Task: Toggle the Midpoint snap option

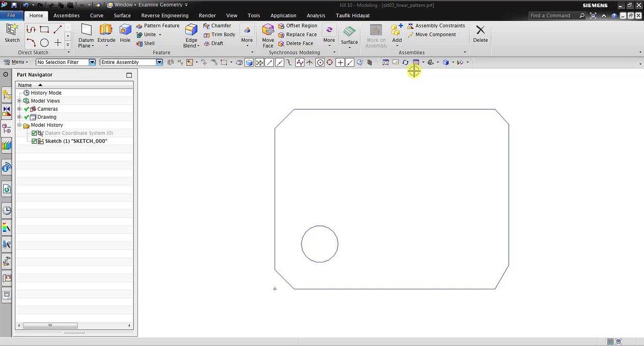Action: pos(279,62)
